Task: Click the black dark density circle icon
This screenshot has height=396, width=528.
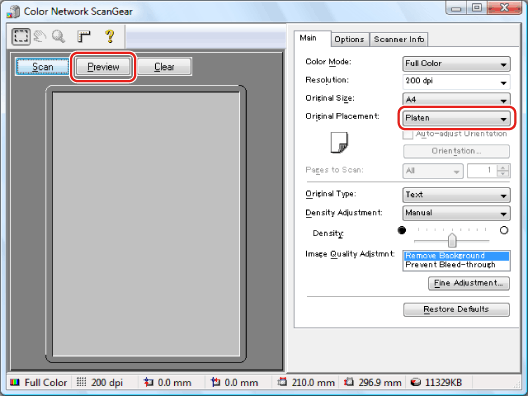Action: pyautogui.click(x=402, y=230)
